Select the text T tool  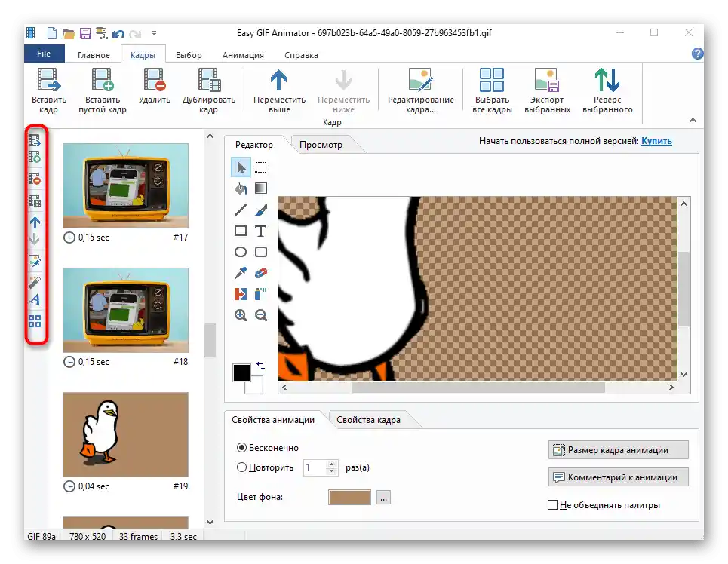(261, 231)
